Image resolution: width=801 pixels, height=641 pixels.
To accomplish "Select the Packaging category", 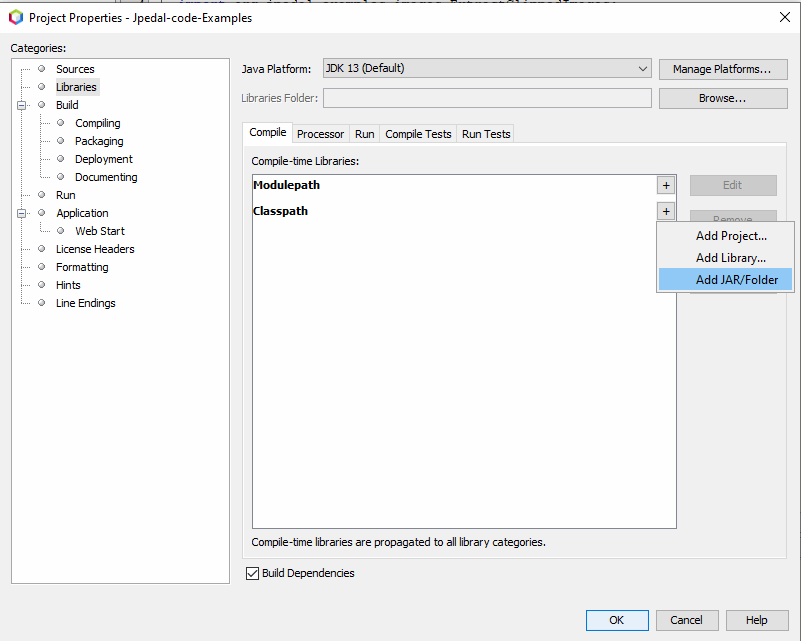I will 99,141.
